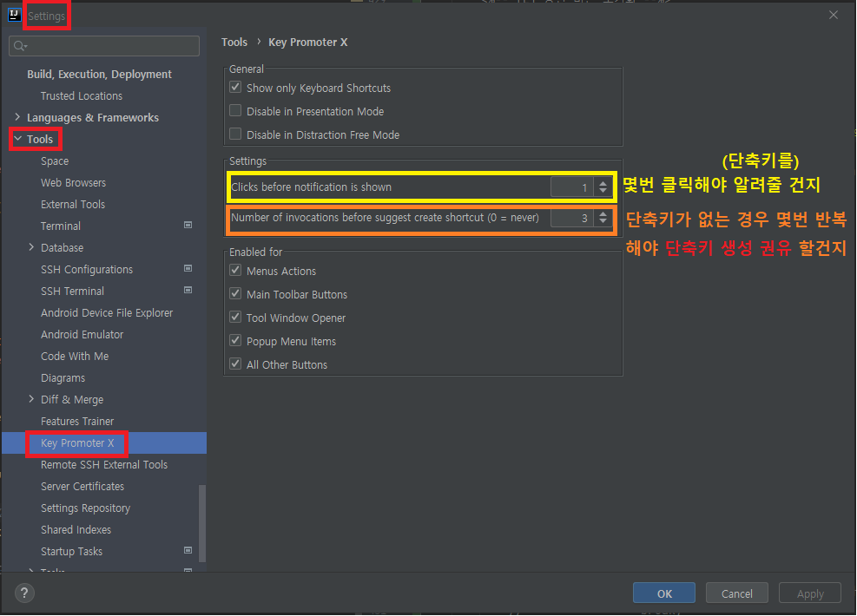This screenshot has width=857, height=616.
Task: Click the project-level icon next to SSH Terminal
Action: (188, 290)
